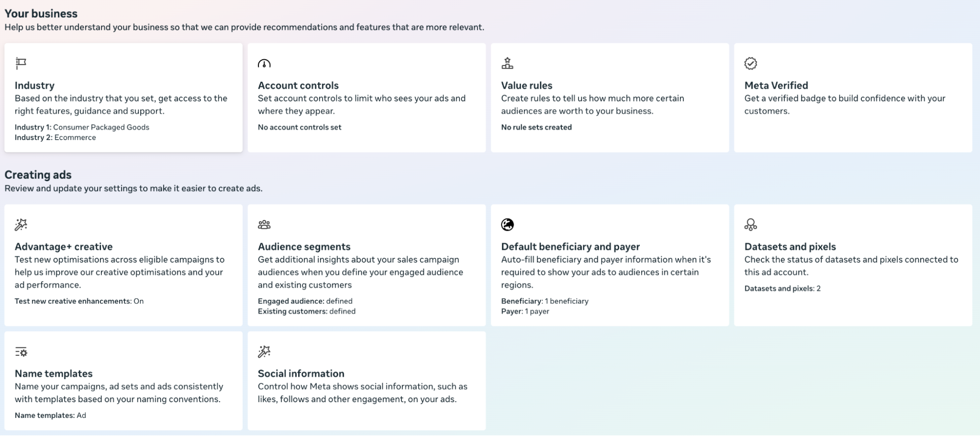Click the Advantage+ creative magic wand icon
Screen dimensions: 980x436
coord(21,224)
